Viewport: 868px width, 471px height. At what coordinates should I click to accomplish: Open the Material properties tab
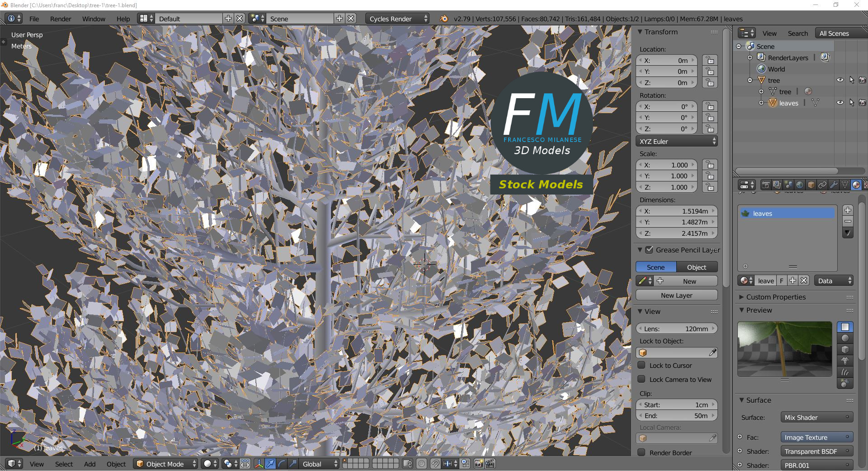[856, 185]
